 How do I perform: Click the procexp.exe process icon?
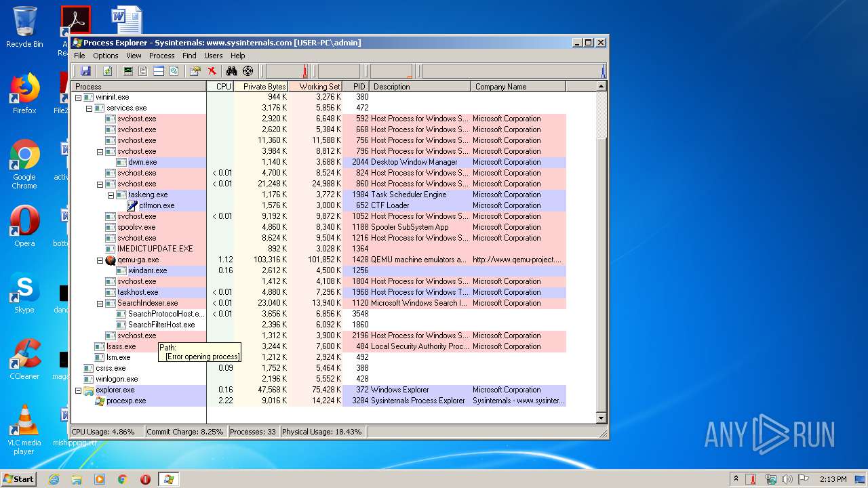[x=100, y=401]
